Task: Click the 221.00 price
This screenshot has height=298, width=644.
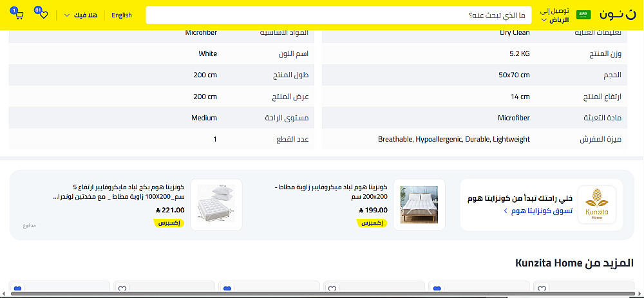Action: pos(170,210)
